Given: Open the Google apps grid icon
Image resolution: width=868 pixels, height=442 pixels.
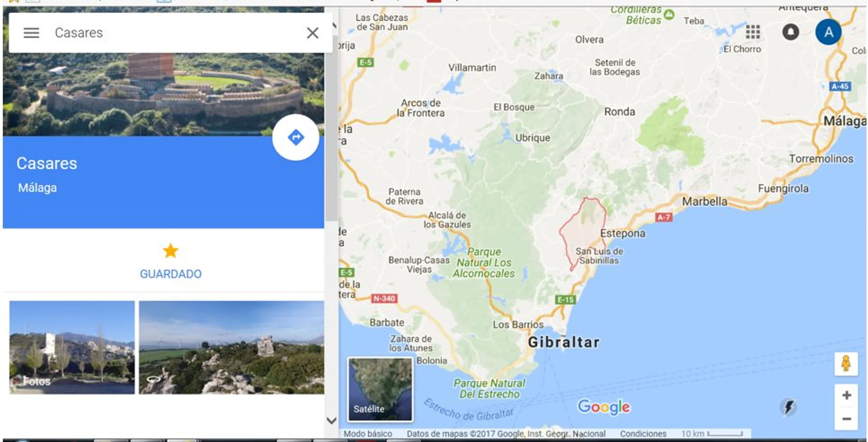Looking at the screenshot, I should 753,32.
